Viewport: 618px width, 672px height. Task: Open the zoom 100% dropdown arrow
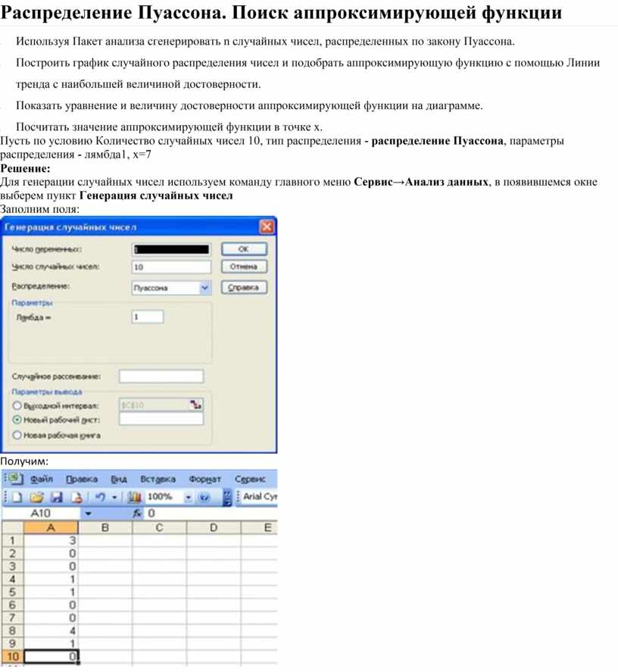click(x=189, y=497)
